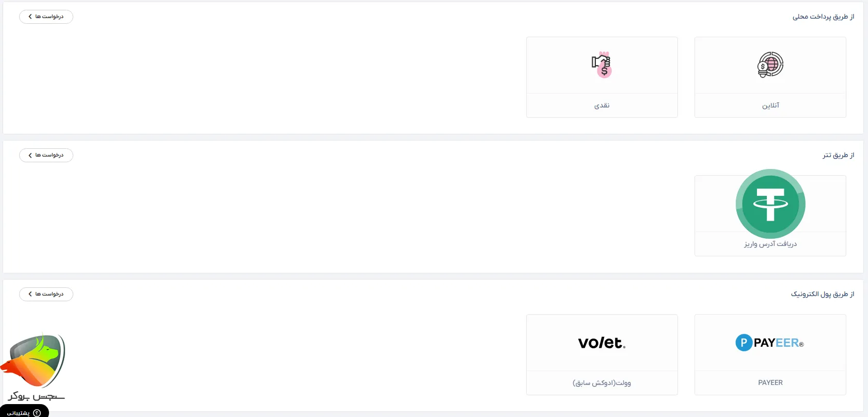This screenshot has width=868, height=417.
Task: Choose the نقدی cash payment label
Action: pyautogui.click(x=602, y=105)
